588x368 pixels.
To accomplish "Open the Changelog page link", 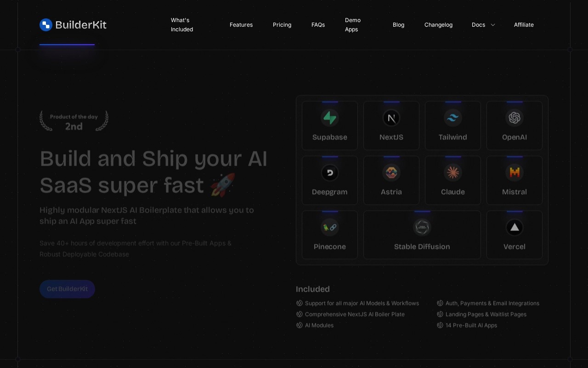I will (x=438, y=25).
